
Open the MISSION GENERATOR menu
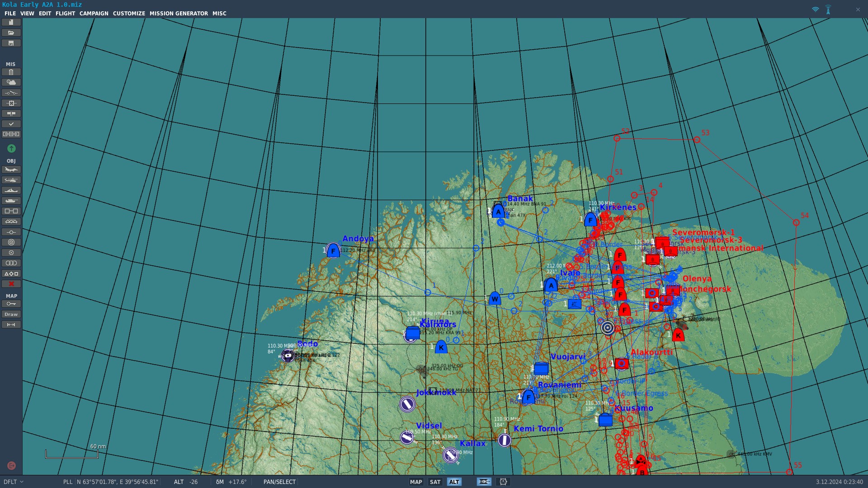click(x=179, y=14)
